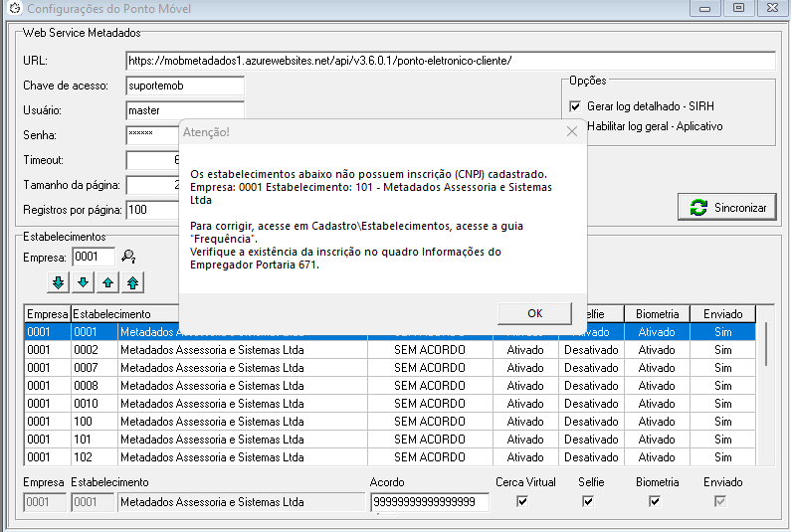
Task: Click the Empresa search magnifier icon
Action: (128, 257)
